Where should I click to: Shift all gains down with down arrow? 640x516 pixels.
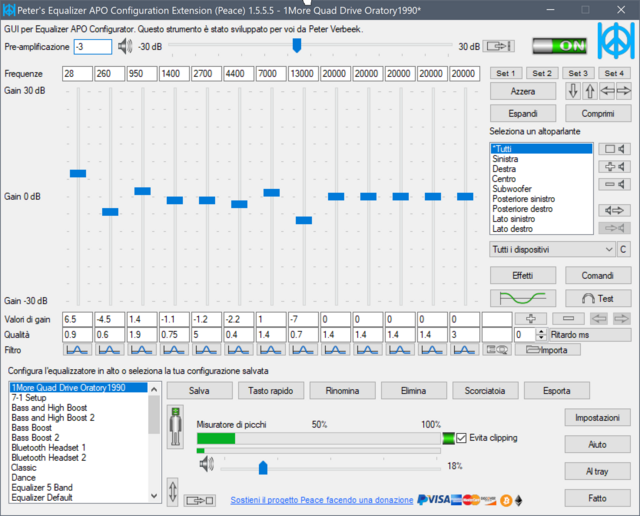[x=573, y=91]
